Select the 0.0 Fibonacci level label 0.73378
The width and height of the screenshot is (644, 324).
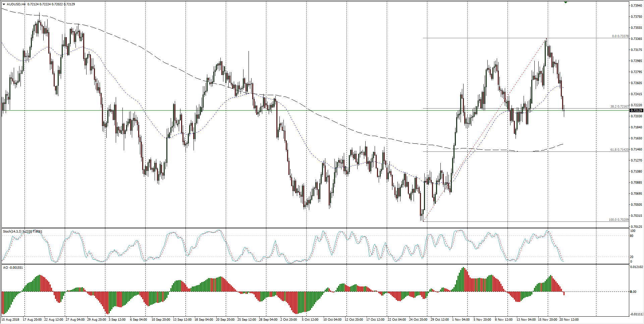tap(620, 36)
